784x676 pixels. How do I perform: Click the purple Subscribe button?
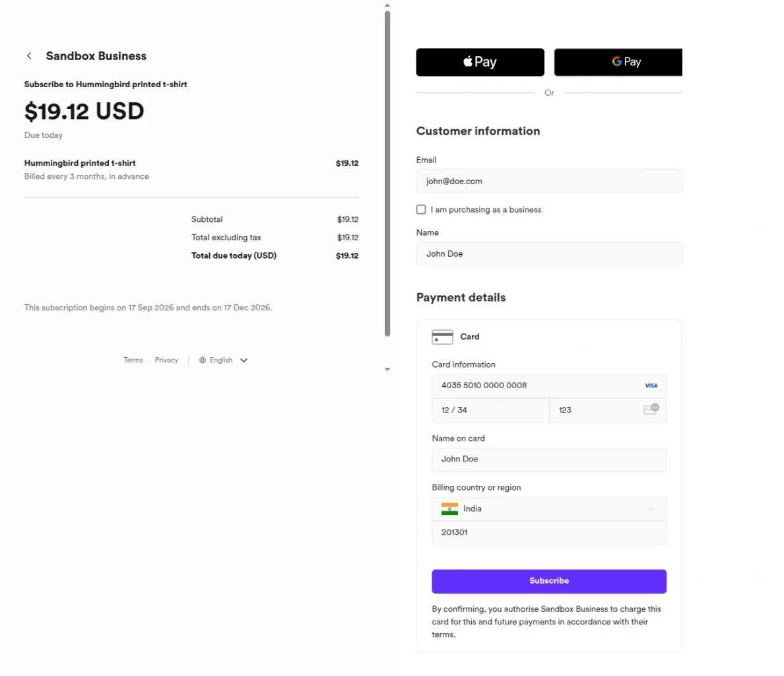coord(549,581)
